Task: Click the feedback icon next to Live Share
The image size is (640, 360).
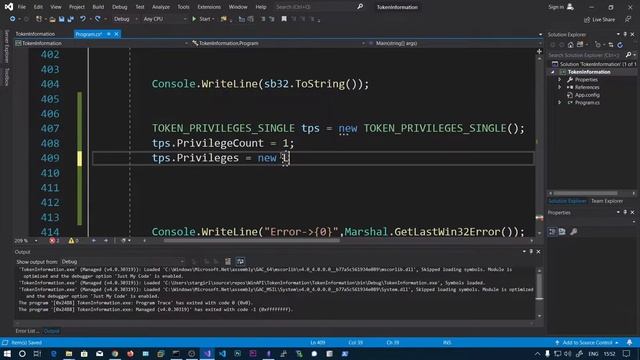Action: pyautogui.click(x=628, y=19)
